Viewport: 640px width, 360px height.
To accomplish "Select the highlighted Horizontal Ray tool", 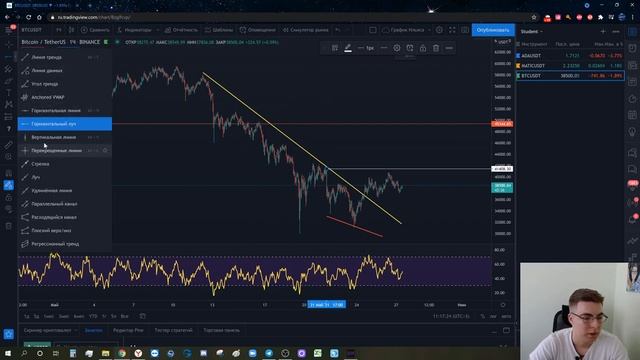I will tap(64, 124).
